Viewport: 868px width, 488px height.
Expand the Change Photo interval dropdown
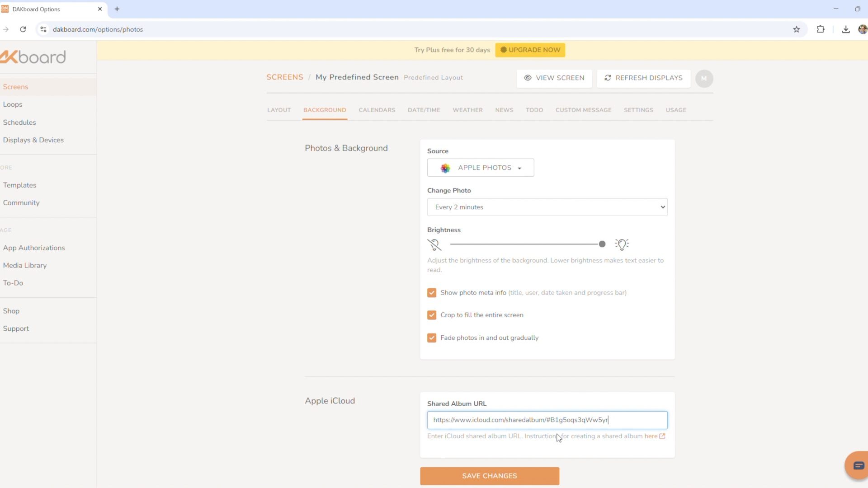tap(547, 207)
